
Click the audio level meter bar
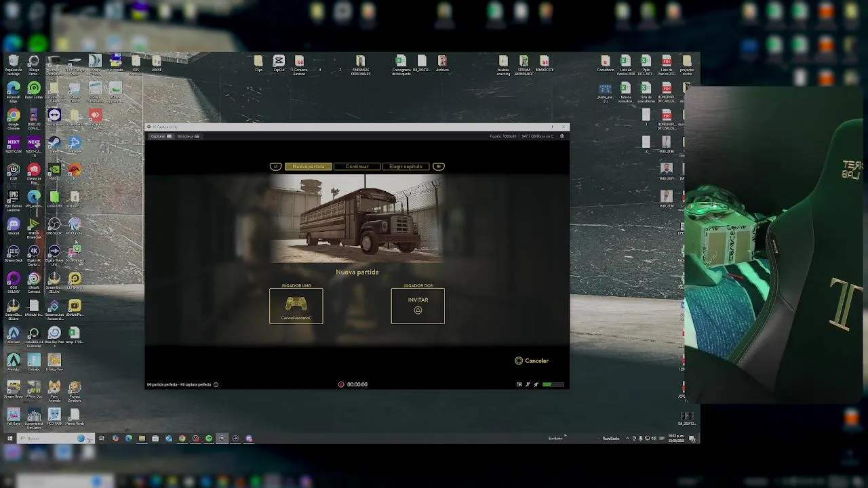(553, 384)
